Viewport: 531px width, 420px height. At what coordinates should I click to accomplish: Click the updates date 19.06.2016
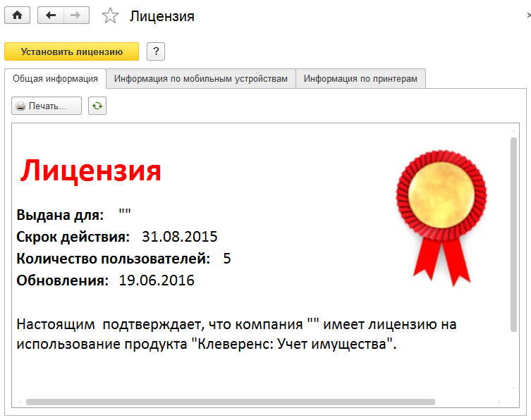coord(157,280)
